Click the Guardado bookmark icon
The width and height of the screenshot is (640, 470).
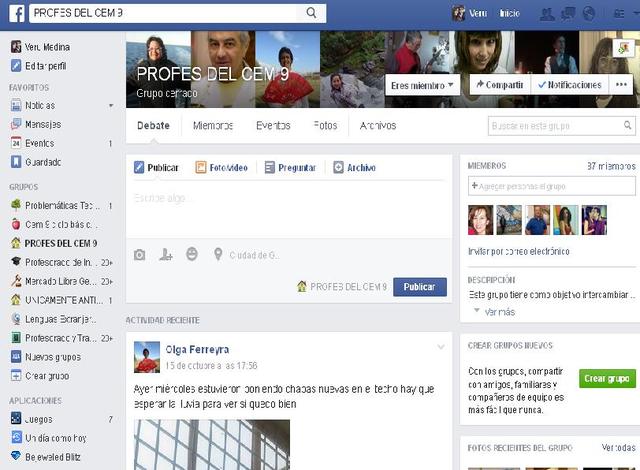coord(16,162)
